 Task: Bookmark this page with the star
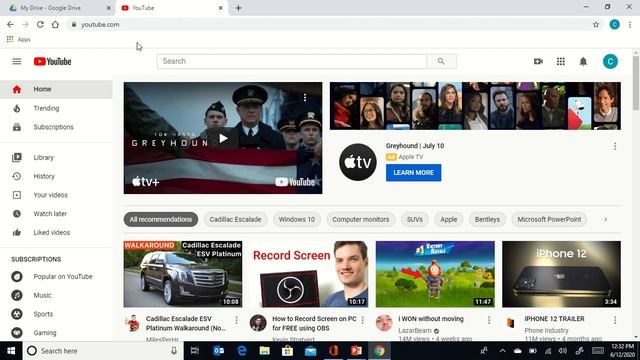596,24
